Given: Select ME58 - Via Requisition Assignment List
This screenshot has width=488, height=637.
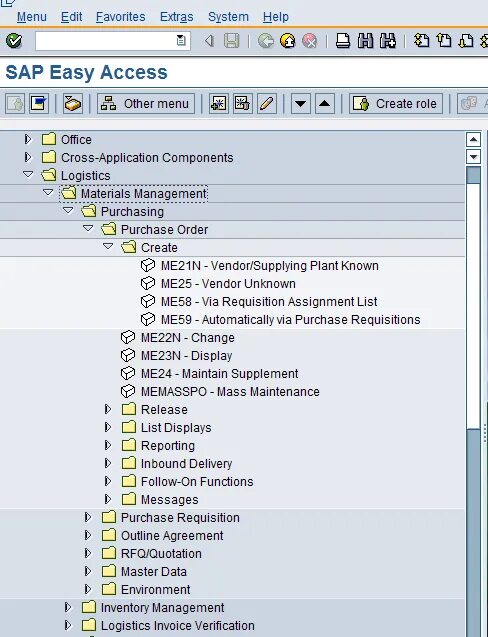Looking at the screenshot, I should pos(269,301).
